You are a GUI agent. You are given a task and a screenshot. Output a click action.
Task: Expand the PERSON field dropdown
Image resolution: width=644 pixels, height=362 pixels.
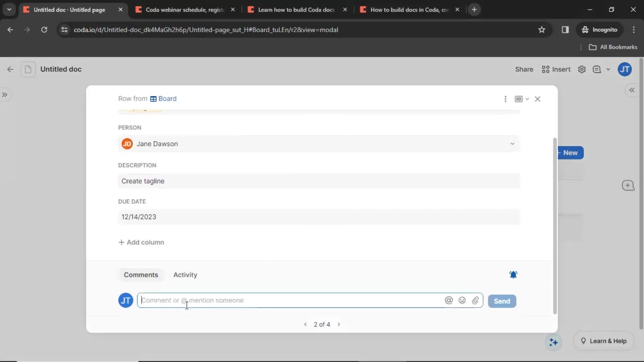512,144
